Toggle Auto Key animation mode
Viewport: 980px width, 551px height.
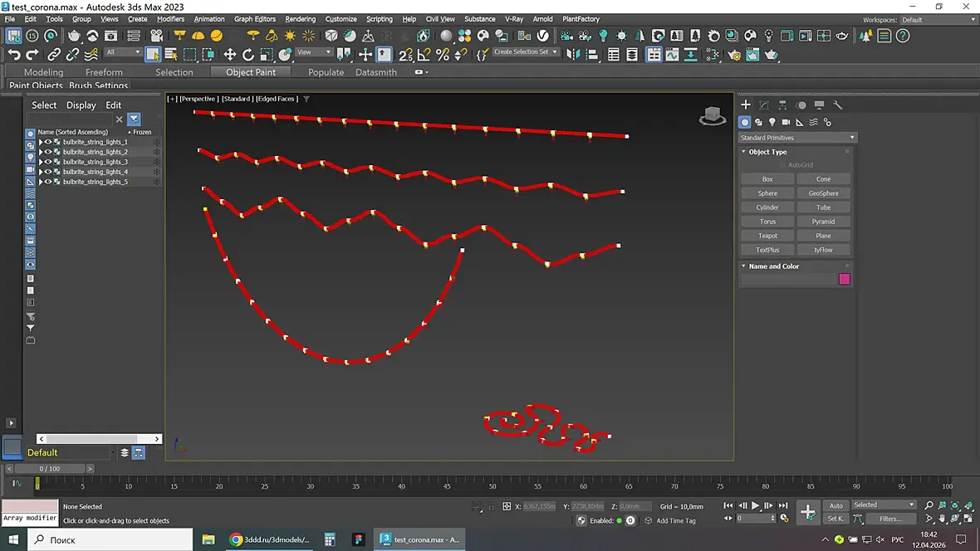[835, 505]
